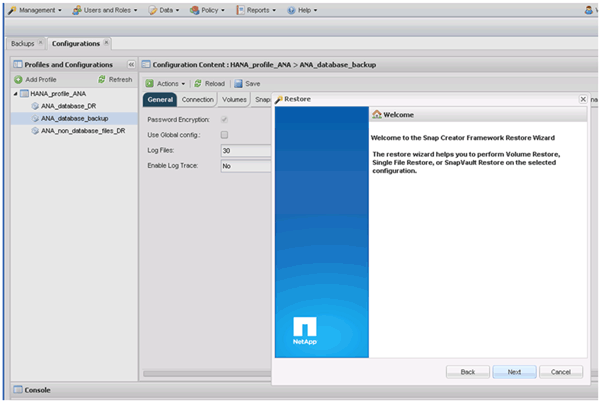Toggle the Password Encryption checkbox
Viewport: 600px width, 402px height.
pyautogui.click(x=224, y=119)
